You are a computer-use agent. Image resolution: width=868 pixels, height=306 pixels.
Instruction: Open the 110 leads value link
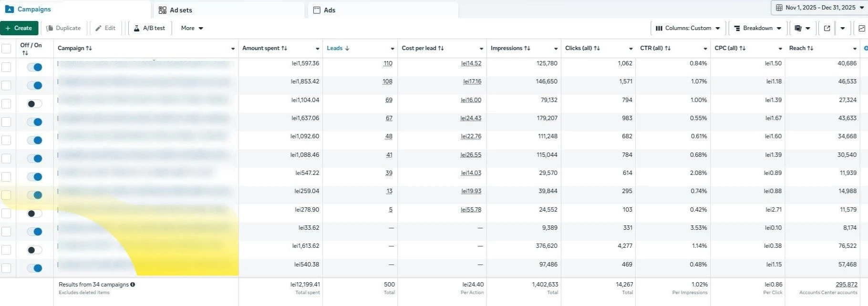pyautogui.click(x=388, y=63)
